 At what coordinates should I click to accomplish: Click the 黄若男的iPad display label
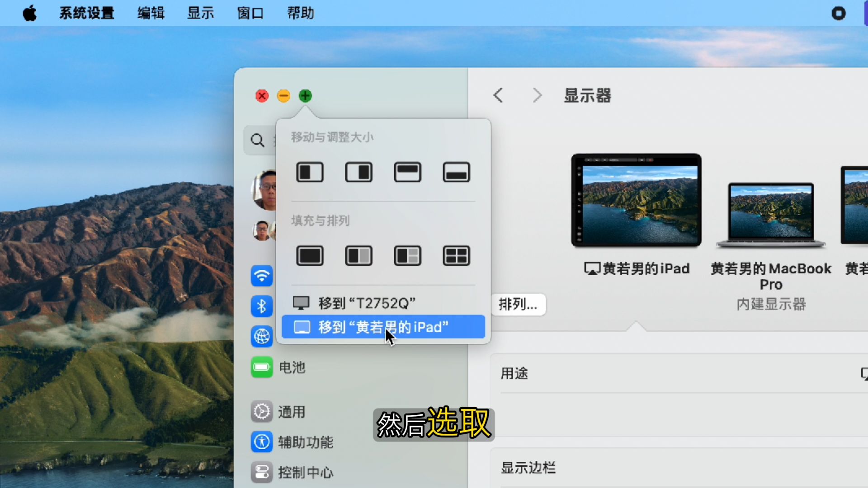[637, 269]
